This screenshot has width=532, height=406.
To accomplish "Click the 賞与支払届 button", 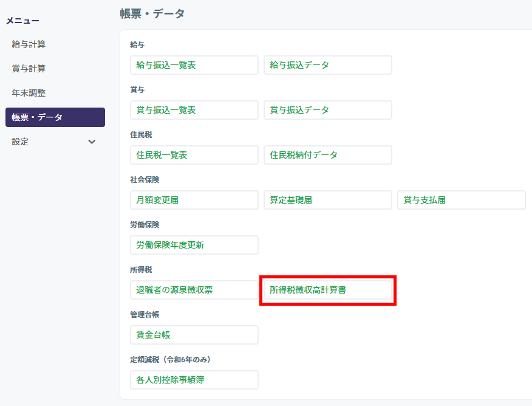I will point(461,200).
